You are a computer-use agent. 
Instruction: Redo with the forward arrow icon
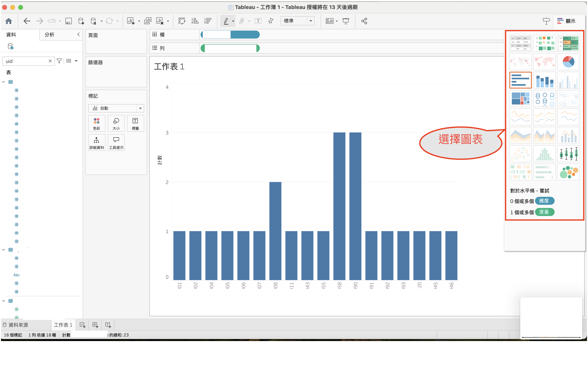pyautogui.click(x=40, y=21)
